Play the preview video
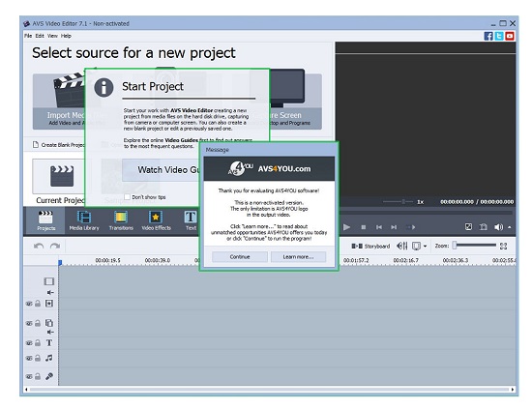The image size is (532, 409). 346,227
